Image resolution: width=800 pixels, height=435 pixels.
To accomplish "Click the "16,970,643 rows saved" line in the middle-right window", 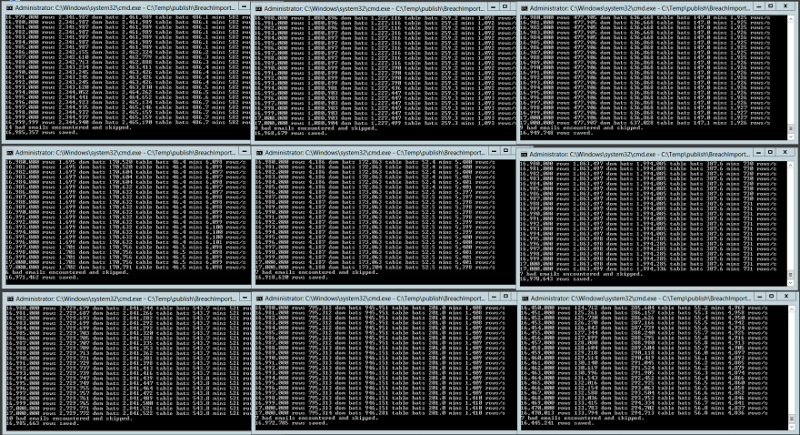I will pos(557,279).
